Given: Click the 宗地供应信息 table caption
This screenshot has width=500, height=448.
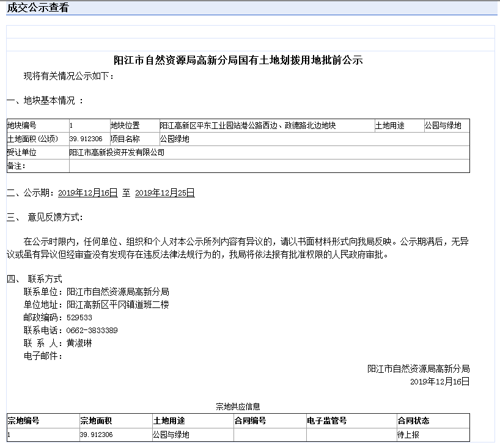Looking at the screenshot, I should (238, 406).
